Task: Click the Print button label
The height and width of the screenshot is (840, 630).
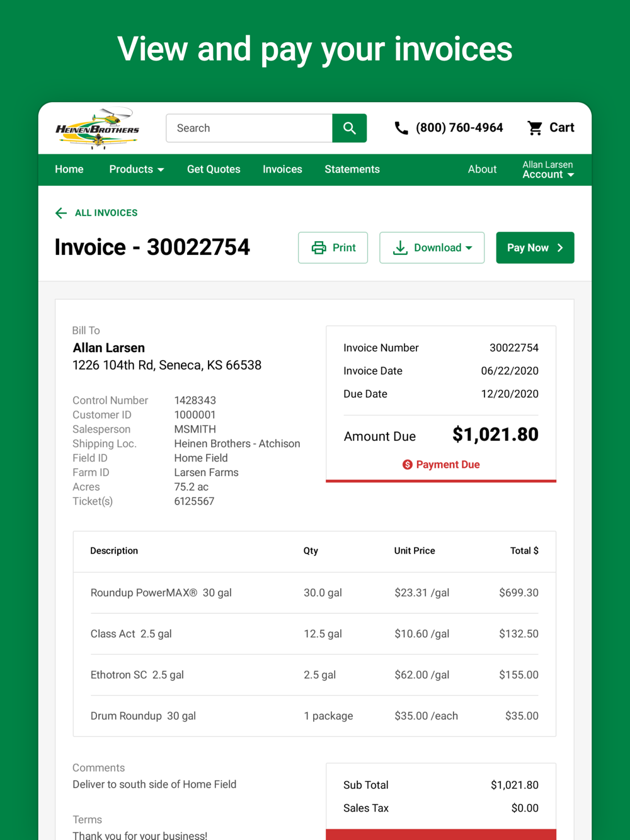Action: point(344,248)
